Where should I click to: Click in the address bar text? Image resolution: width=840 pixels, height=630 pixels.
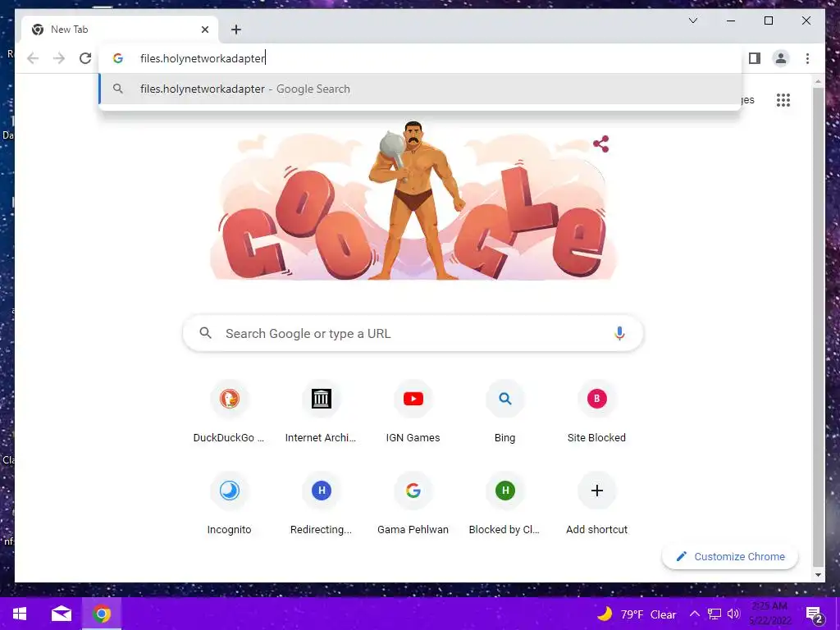click(203, 58)
